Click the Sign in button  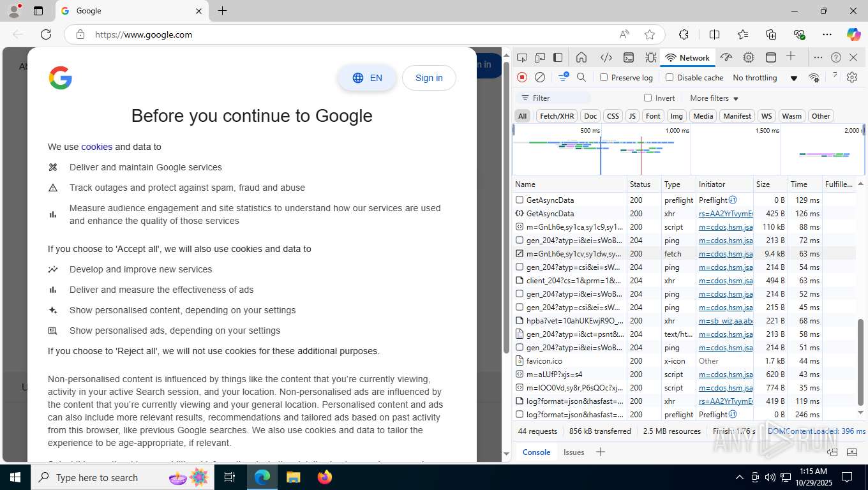[429, 78]
